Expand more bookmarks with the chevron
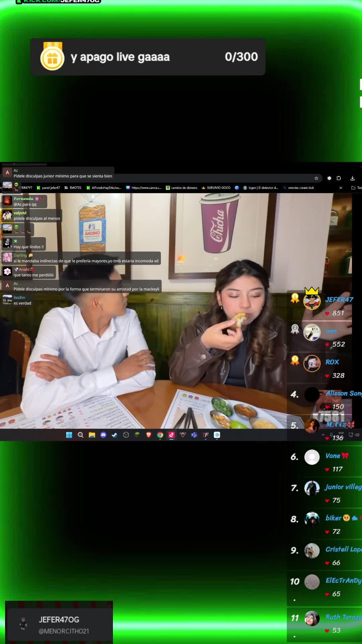 [x=341, y=188]
